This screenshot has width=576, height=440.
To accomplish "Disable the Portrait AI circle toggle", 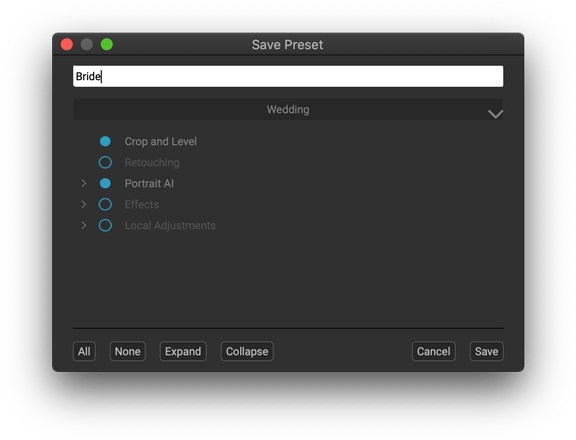I will click(105, 183).
